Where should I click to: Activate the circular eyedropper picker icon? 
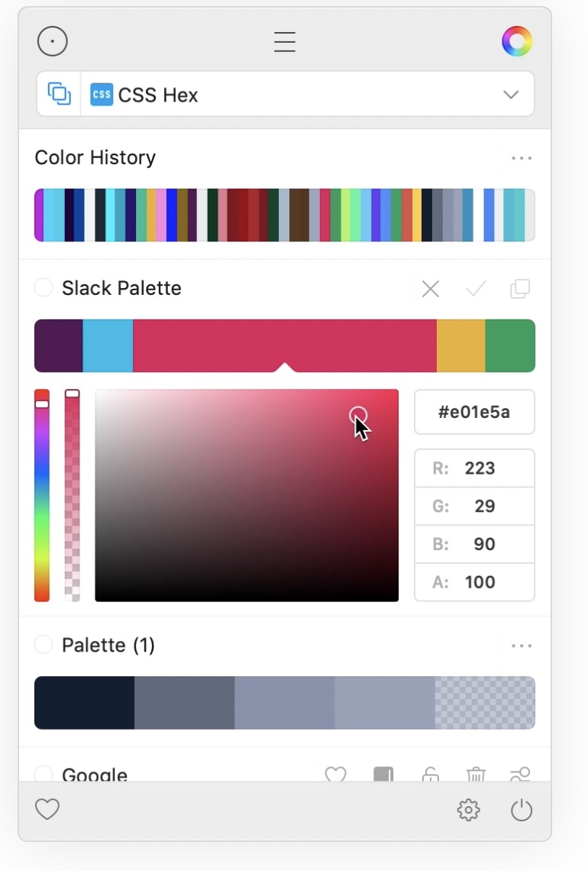53,41
